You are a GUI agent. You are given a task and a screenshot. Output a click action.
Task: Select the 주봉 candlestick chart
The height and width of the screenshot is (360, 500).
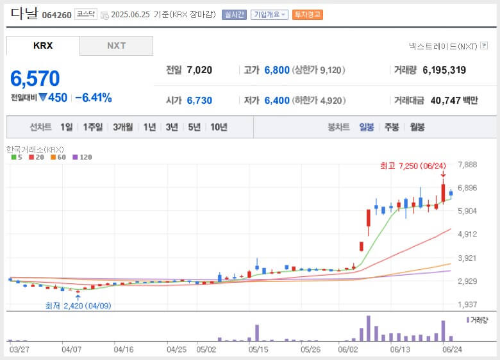(392, 127)
